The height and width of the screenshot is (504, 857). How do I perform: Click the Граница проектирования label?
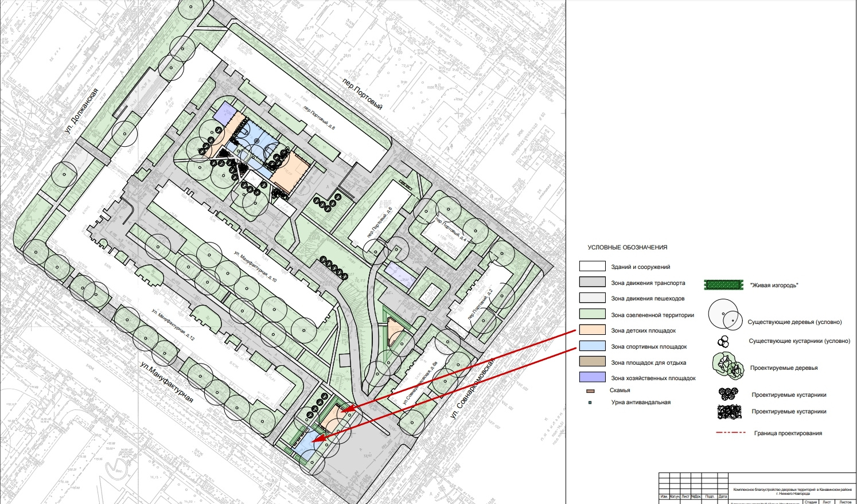788,433
